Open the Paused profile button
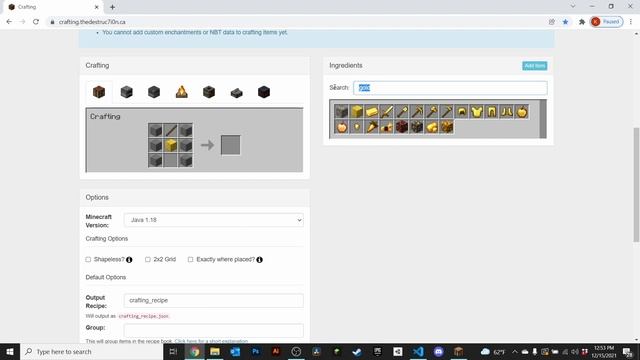The image size is (640, 360). click(607, 22)
